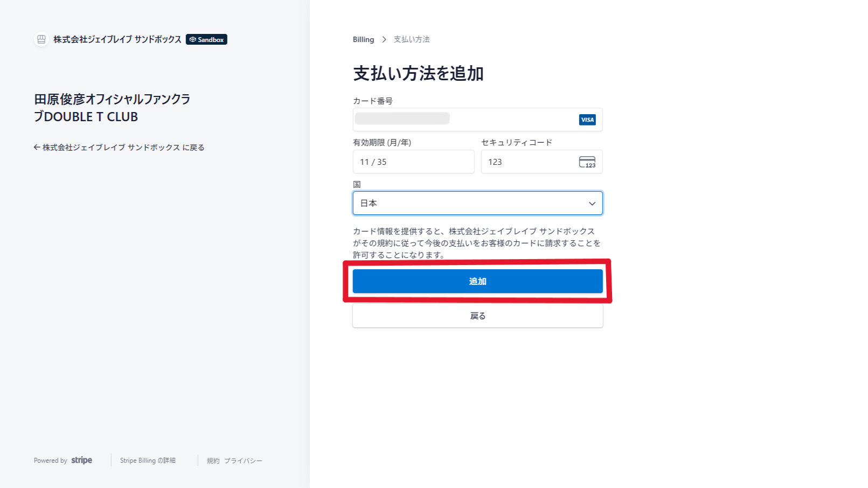Go to Billing breadcrumb
The width and height of the screenshot is (868, 488).
coord(363,39)
